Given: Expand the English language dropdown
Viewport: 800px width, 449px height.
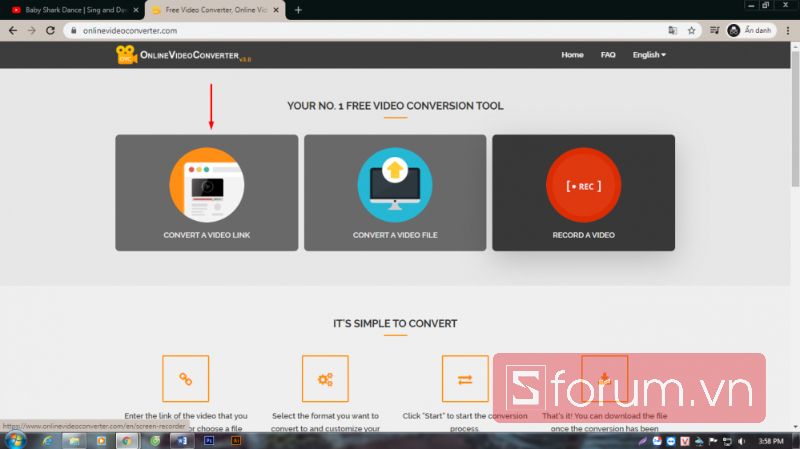Looking at the screenshot, I should pyautogui.click(x=649, y=55).
